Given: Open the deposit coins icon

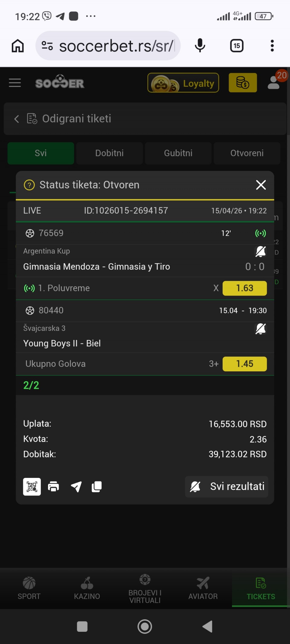Looking at the screenshot, I should pyautogui.click(x=243, y=83).
